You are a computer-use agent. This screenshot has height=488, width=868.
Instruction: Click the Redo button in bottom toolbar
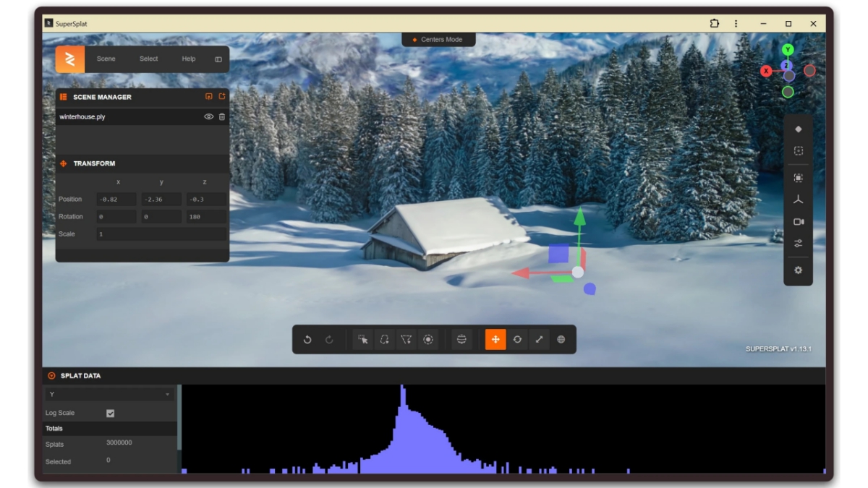pyautogui.click(x=329, y=339)
